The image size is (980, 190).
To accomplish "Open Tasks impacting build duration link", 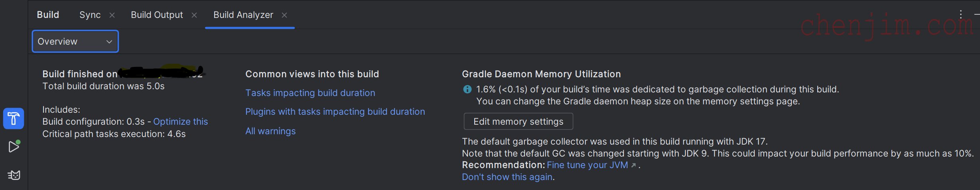I will click(310, 93).
